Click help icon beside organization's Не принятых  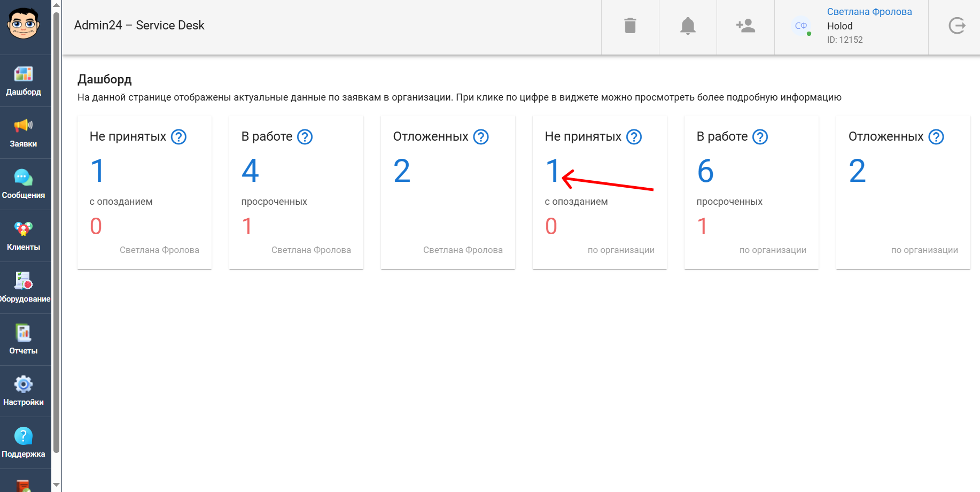coord(634,137)
